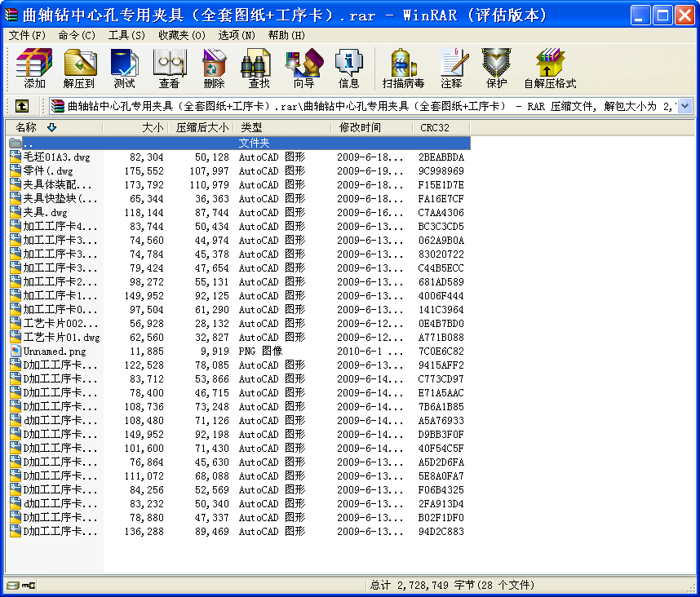Open the 注释 (Comment) tool
This screenshot has width=700, height=597.
tap(451, 68)
